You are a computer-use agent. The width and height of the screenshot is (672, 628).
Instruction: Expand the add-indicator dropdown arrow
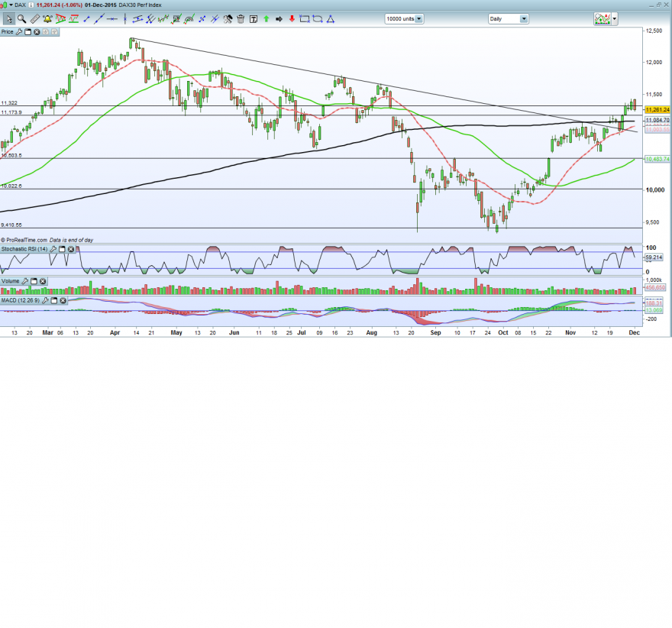coord(615,19)
